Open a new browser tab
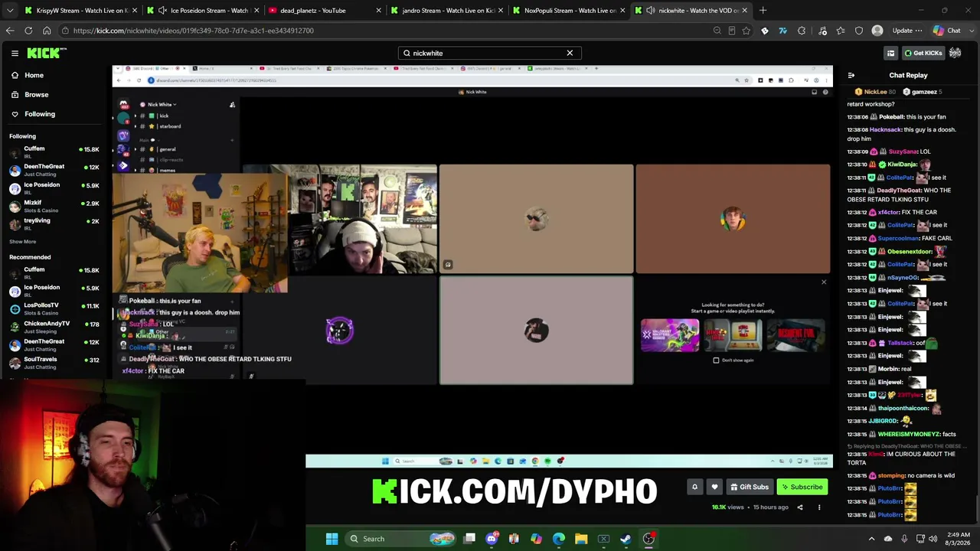This screenshot has height=551, width=980. 763,11
